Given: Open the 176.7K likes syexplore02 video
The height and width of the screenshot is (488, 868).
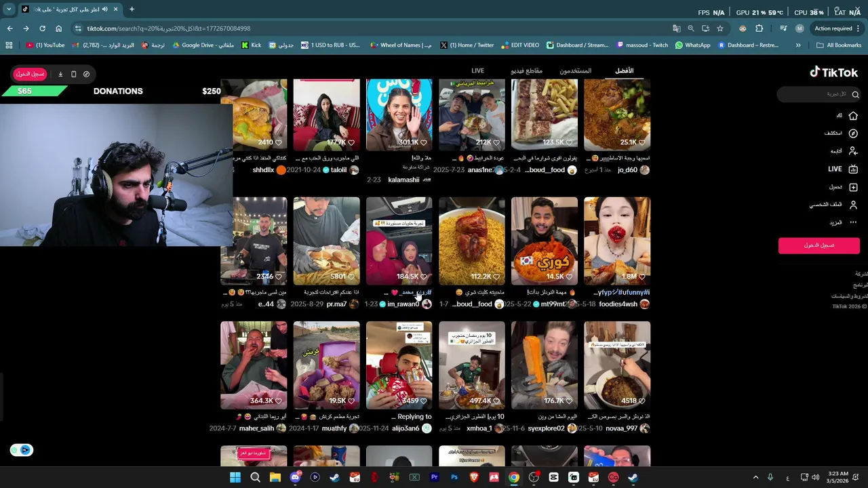Looking at the screenshot, I should pos(545,365).
